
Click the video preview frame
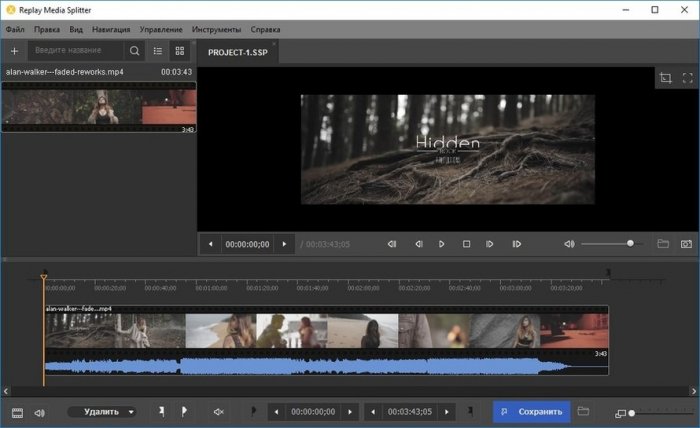pos(448,150)
